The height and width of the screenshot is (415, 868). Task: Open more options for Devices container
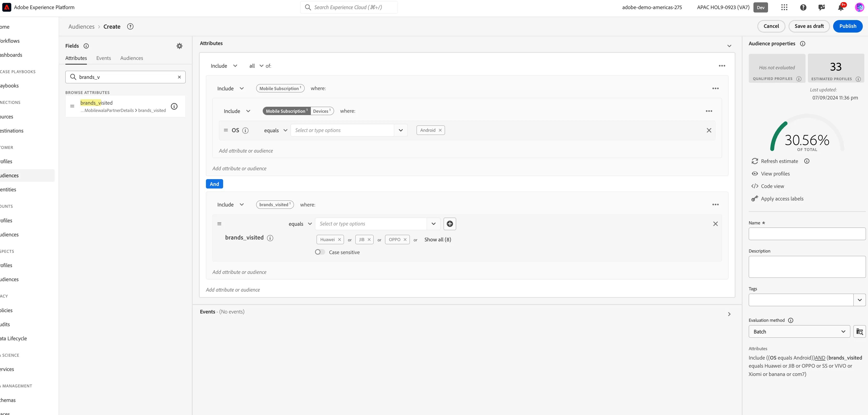[x=709, y=111]
